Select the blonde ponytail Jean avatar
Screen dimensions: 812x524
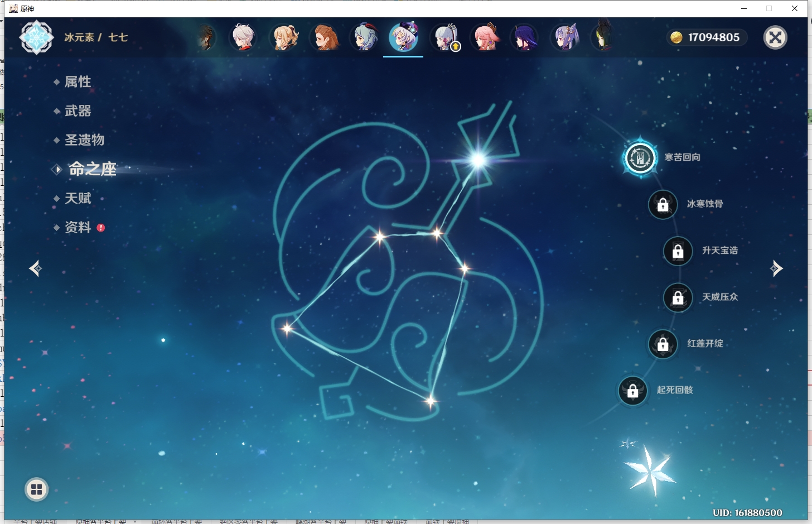pyautogui.click(x=283, y=37)
